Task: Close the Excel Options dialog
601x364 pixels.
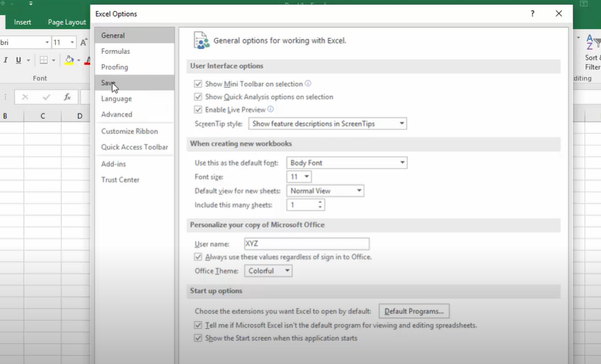Action: [x=559, y=14]
